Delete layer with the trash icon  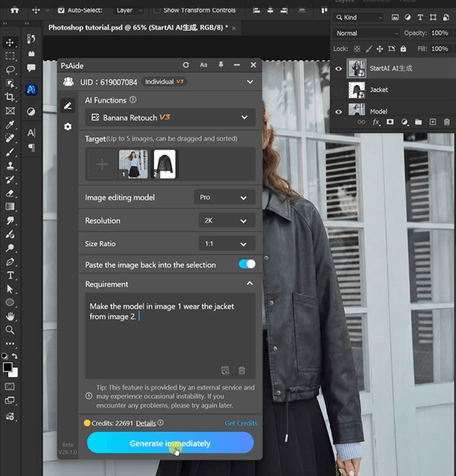(x=447, y=122)
